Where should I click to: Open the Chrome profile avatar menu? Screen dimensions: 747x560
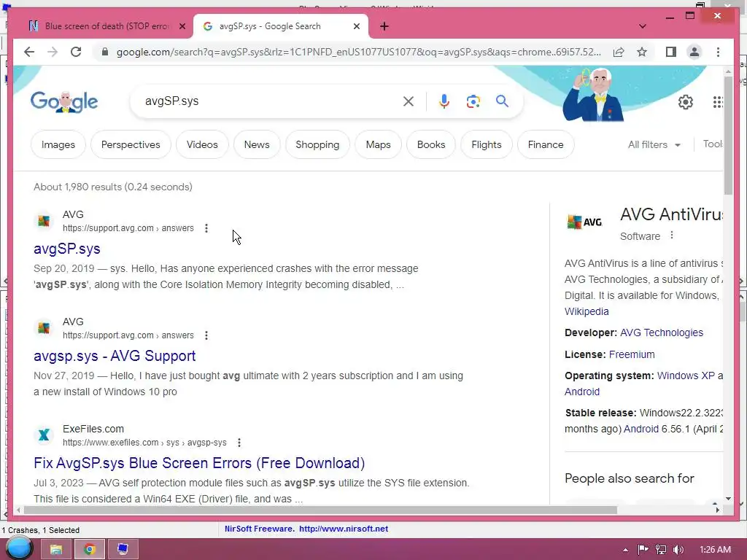694,52
